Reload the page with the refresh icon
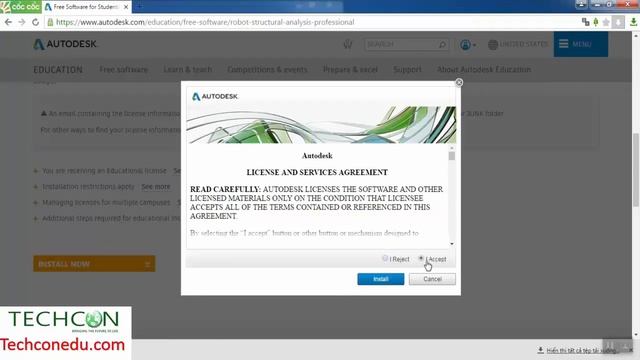Viewport: 640px width, 360px height. point(36,22)
